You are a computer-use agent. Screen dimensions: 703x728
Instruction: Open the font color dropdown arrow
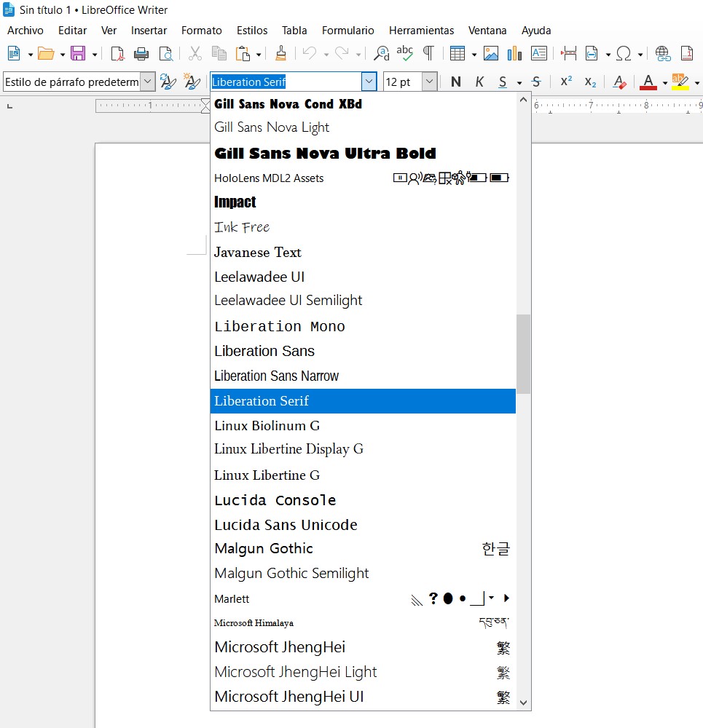[x=665, y=83]
